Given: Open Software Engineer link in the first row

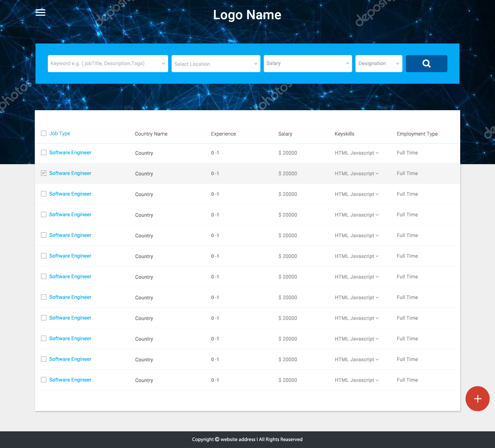Looking at the screenshot, I should (x=70, y=153).
